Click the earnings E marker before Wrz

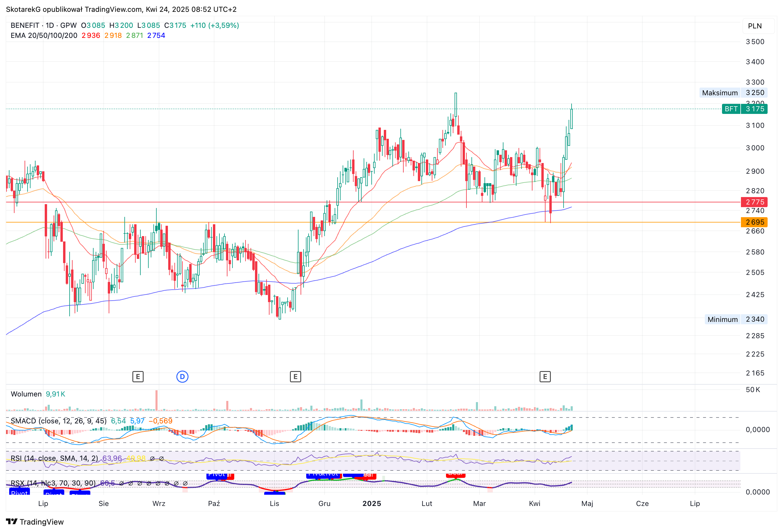(x=138, y=376)
